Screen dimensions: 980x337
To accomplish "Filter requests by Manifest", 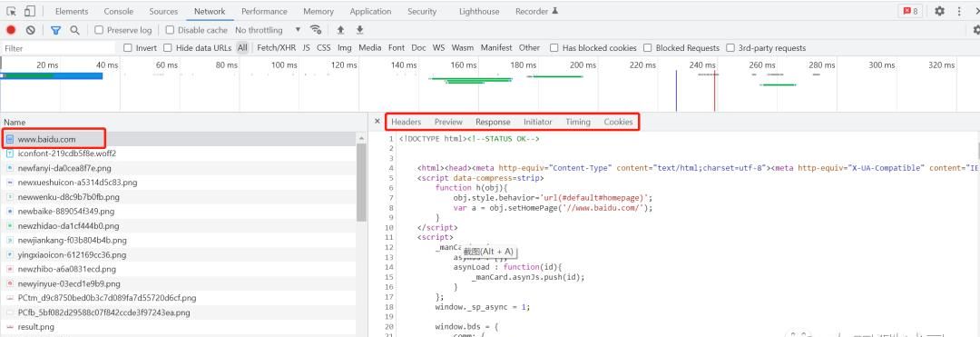I will coord(496,48).
